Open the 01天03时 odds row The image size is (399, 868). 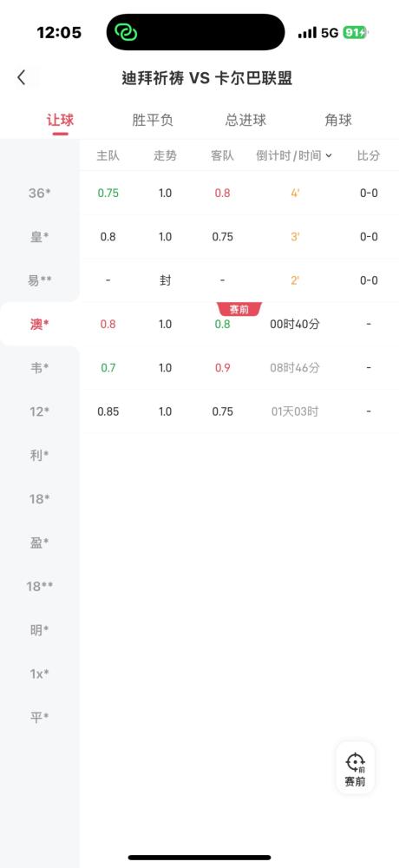pyautogui.click(x=239, y=411)
